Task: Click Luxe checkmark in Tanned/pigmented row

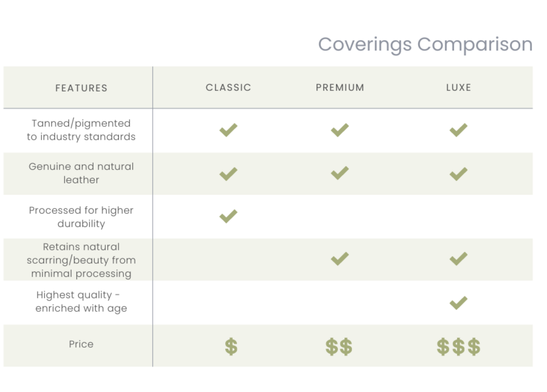Action: 458,130
